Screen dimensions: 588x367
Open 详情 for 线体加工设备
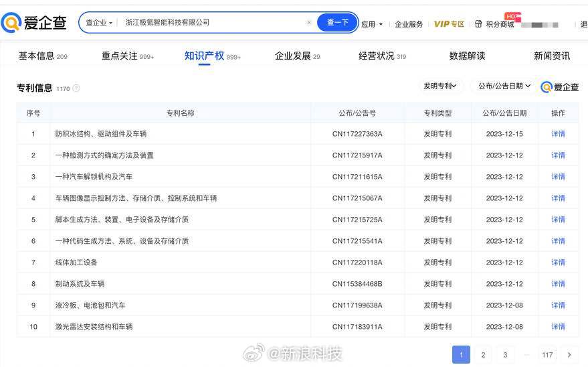click(x=558, y=263)
